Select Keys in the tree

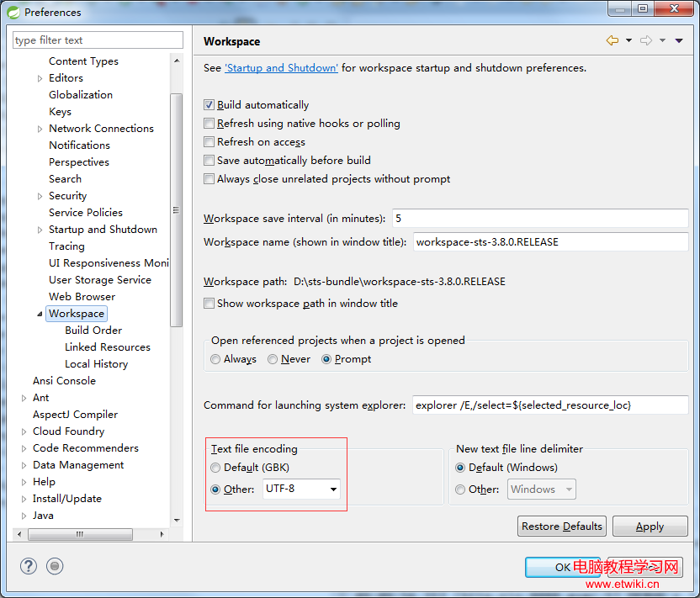(x=60, y=112)
